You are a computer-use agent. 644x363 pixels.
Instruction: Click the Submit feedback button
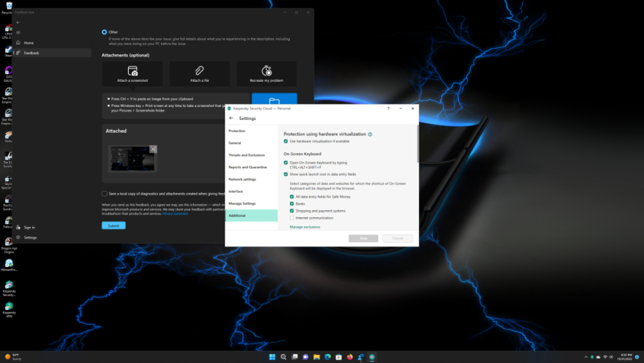click(x=113, y=226)
